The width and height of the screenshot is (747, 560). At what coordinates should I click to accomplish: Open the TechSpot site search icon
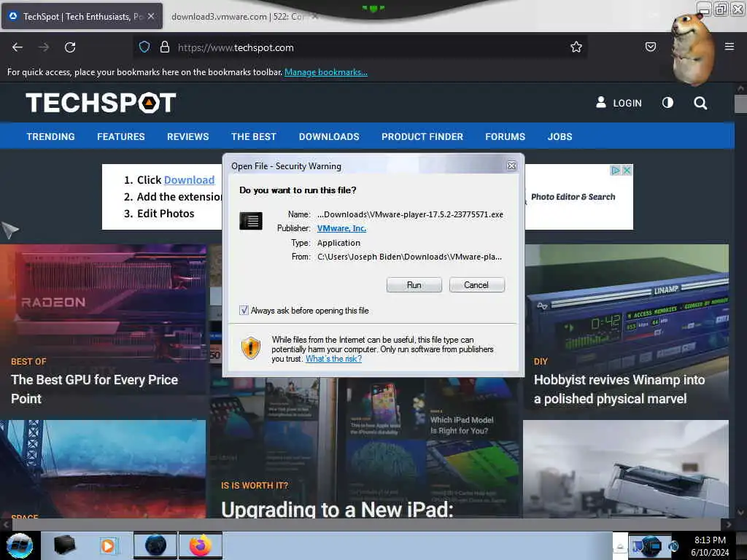pyautogui.click(x=700, y=103)
